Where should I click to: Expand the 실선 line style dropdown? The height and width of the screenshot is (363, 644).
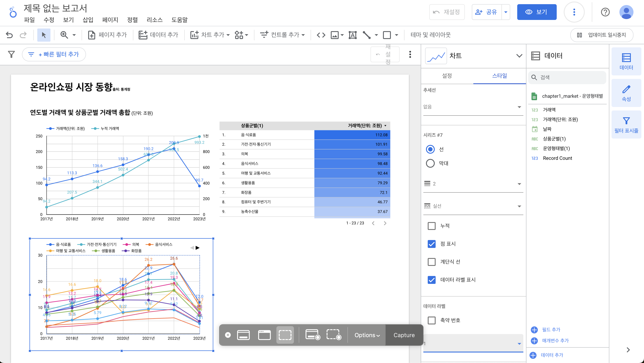point(472,206)
